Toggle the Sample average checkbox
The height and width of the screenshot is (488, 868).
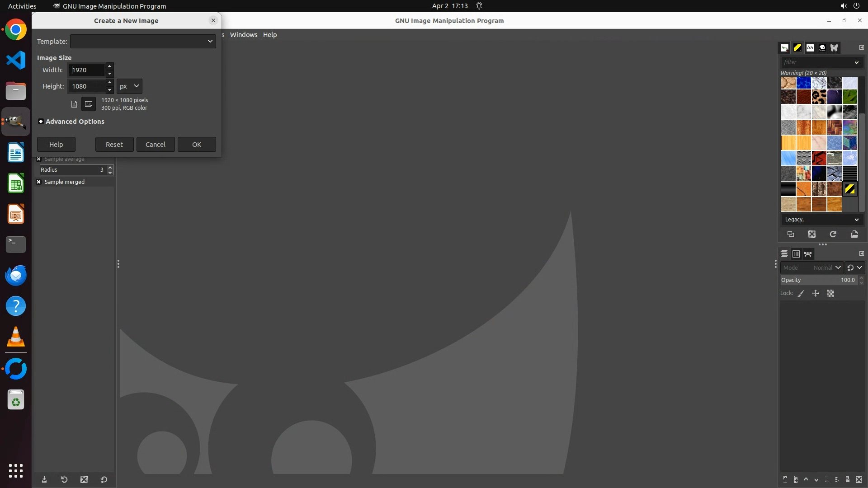(39, 159)
